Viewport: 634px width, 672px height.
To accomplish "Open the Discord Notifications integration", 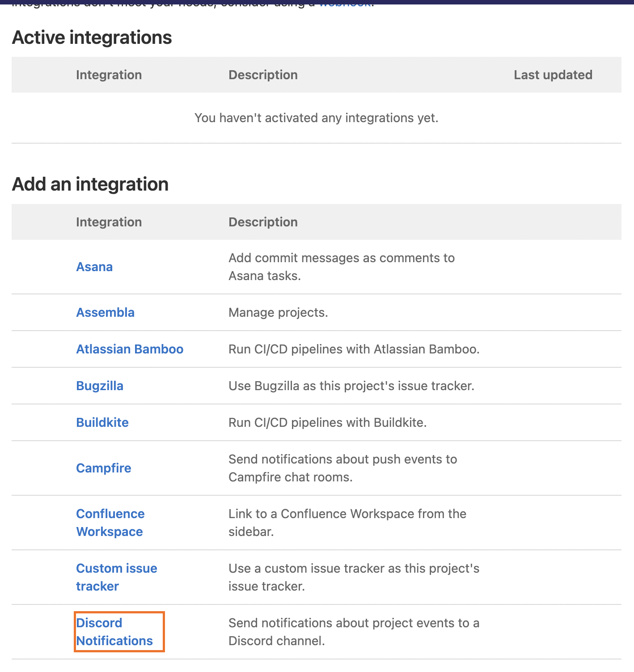I will (x=114, y=632).
